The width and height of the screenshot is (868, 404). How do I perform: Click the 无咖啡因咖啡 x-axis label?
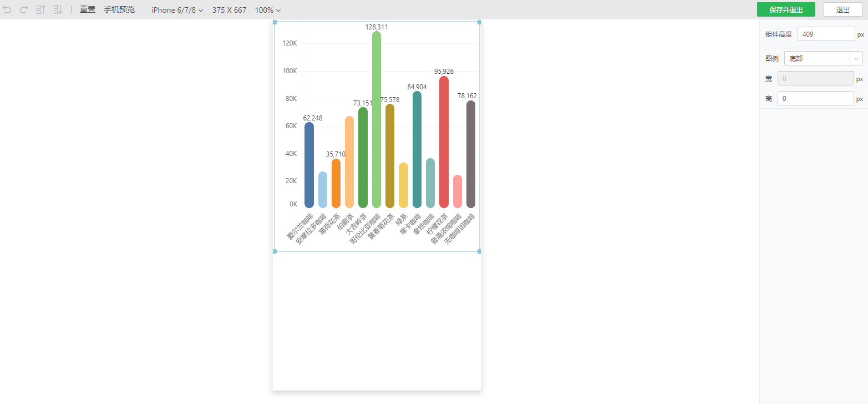click(x=460, y=229)
